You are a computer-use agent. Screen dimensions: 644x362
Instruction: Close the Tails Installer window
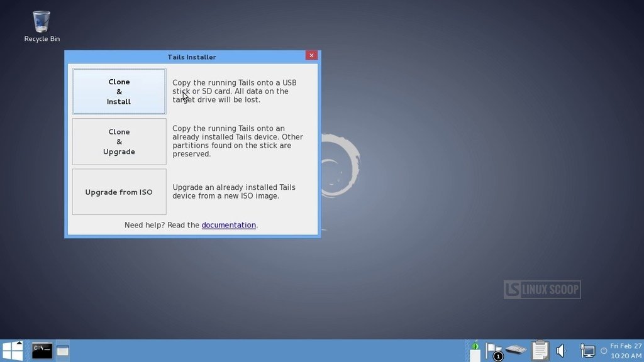[311, 55]
